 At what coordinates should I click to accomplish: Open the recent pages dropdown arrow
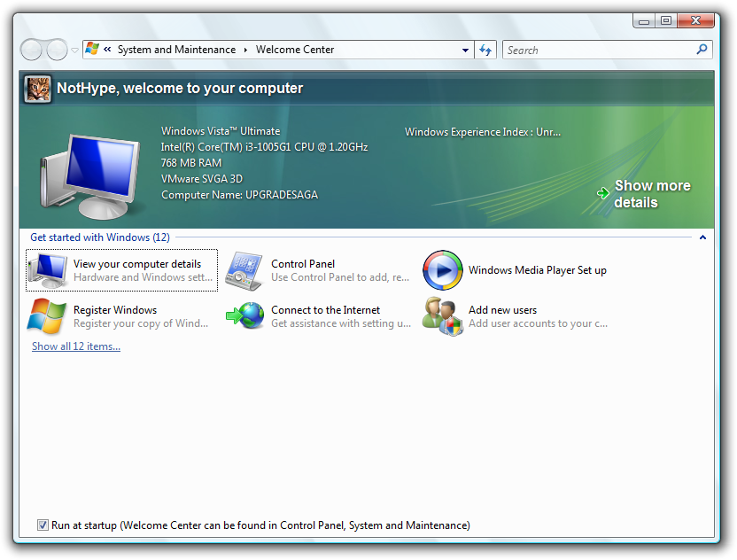point(75,51)
